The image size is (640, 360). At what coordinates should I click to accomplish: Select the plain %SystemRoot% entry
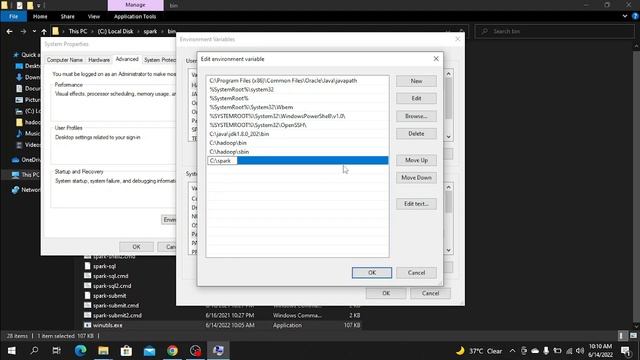pos(298,98)
